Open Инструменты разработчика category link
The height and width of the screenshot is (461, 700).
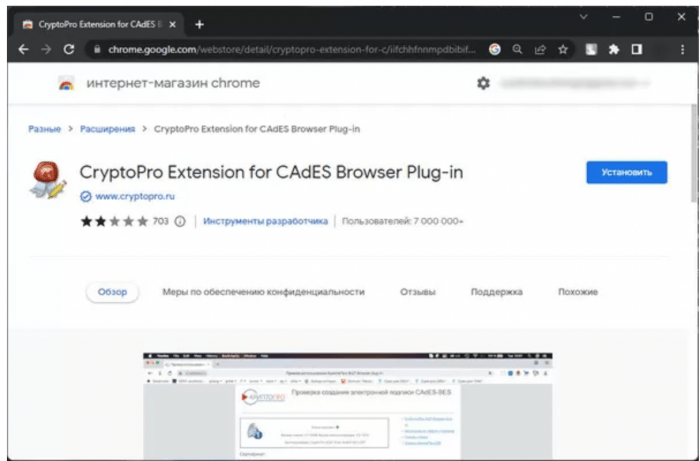click(265, 221)
